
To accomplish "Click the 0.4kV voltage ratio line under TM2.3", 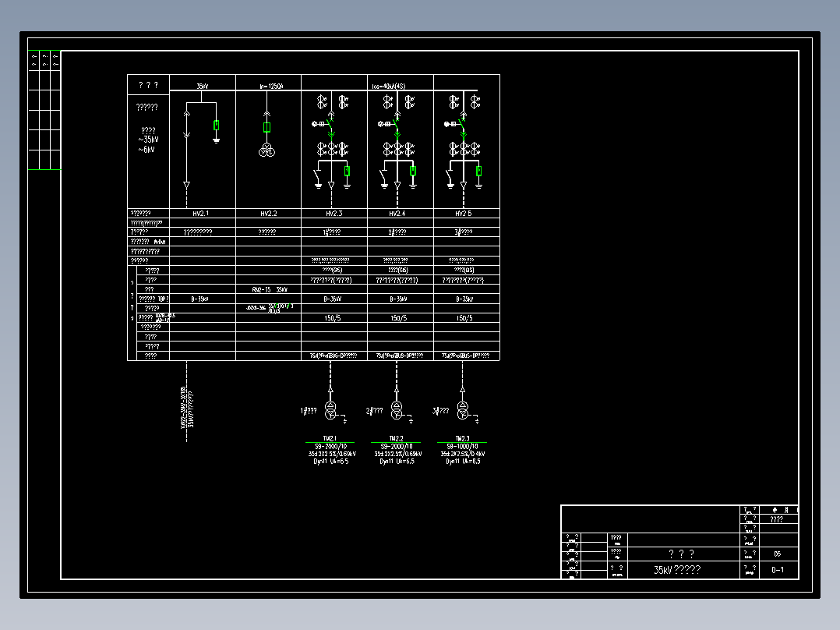I will coord(463,454).
